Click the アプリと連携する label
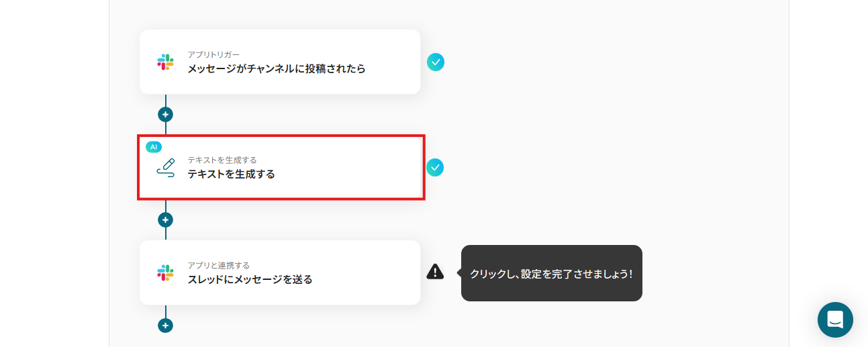The height and width of the screenshot is (347, 868). 218,265
